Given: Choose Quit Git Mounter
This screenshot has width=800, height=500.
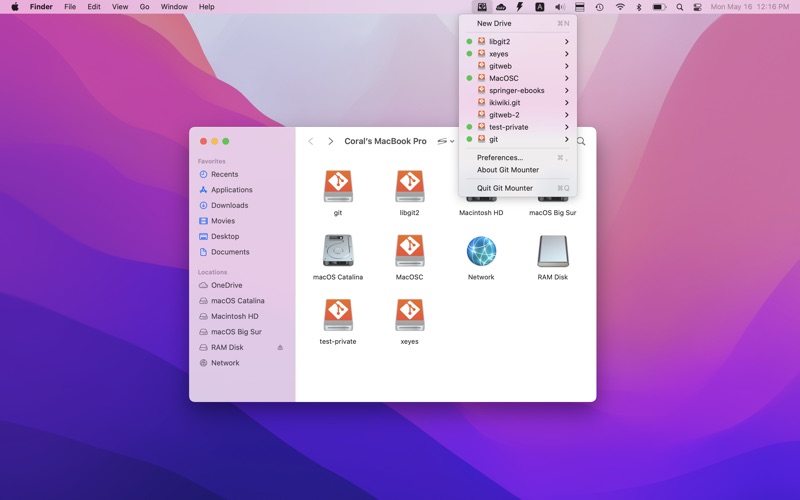Looking at the screenshot, I should click(x=518, y=188).
